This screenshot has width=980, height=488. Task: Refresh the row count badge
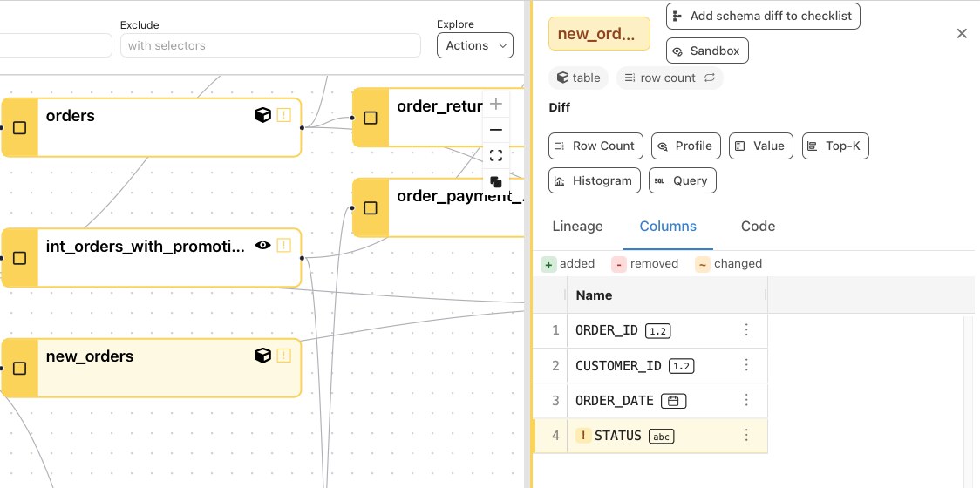coord(710,78)
